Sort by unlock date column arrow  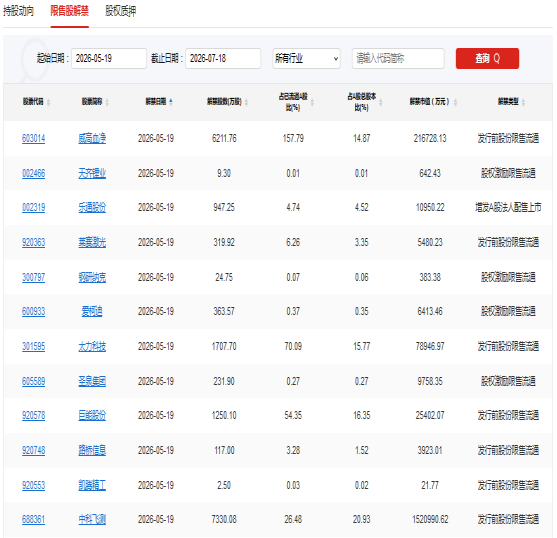coord(171,102)
